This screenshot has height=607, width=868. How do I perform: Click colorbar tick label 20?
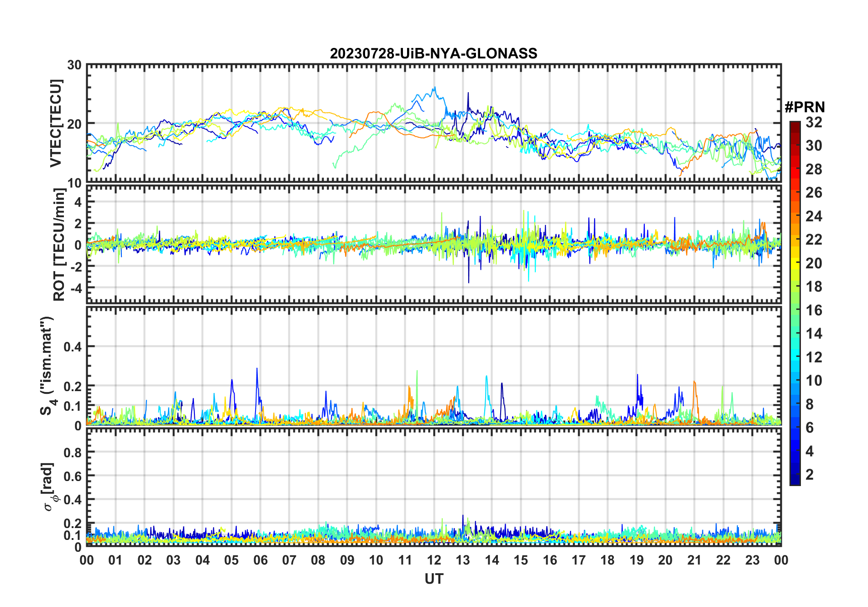(x=814, y=263)
